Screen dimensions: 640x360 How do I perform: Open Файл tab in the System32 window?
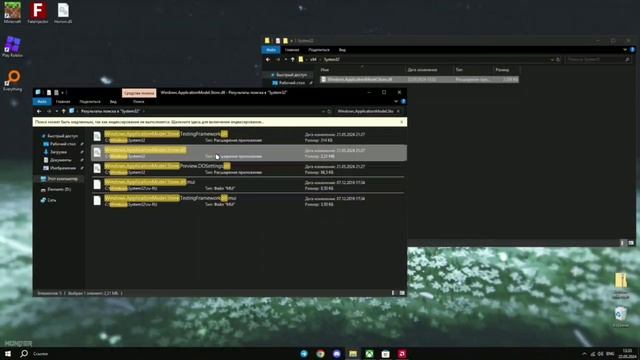click(x=271, y=50)
